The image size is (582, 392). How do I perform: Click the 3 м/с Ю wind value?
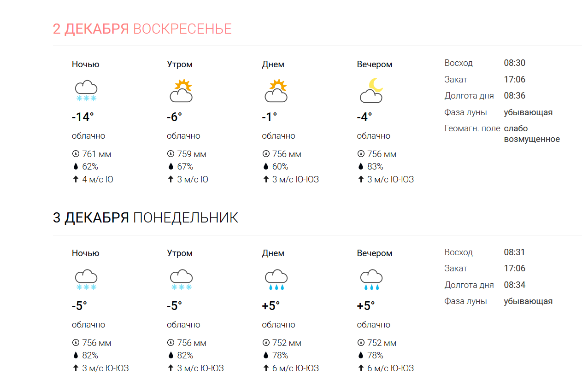coord(193,180)
